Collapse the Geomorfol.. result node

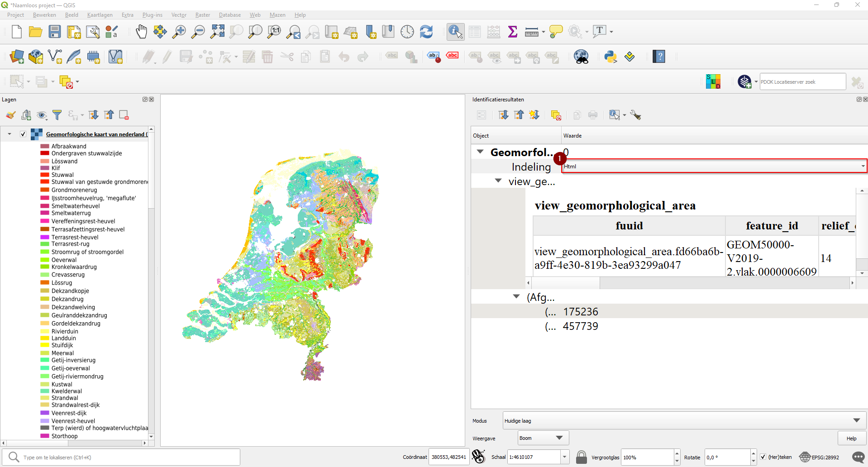[x=480, y=152]
